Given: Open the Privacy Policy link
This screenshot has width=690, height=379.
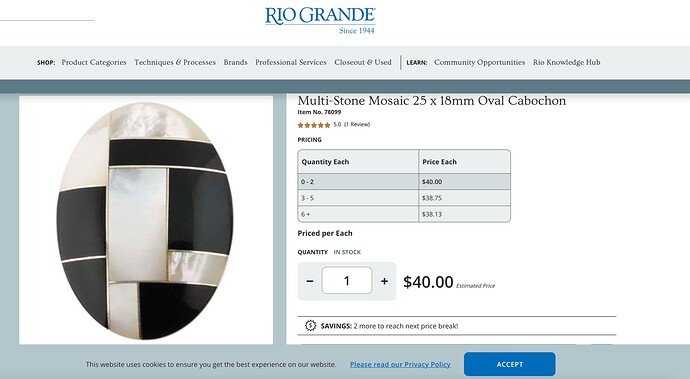Looking at the screenshot, I should (x=400, y=364).
